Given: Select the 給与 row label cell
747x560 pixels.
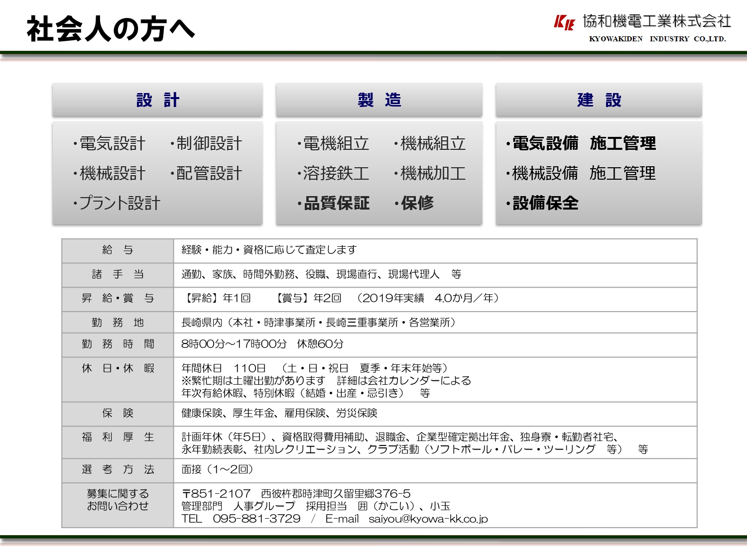Looking at the screenshot, I should tap(118, 250).
